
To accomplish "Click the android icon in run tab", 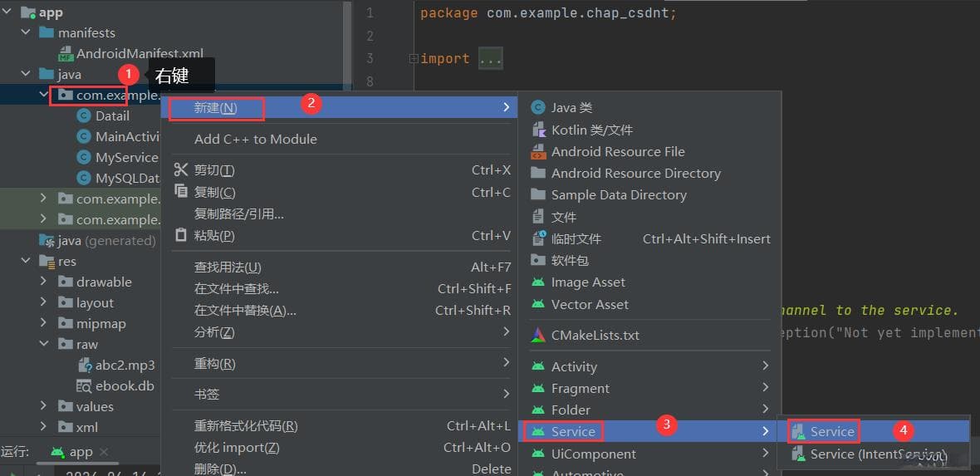I will point(57,452).
